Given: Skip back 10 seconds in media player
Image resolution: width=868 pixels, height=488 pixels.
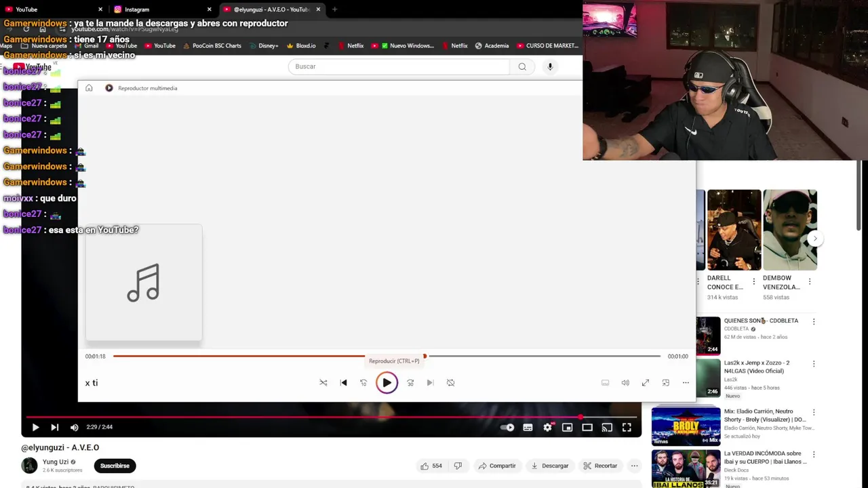Looking at the screenshot, I should point(363,383).
